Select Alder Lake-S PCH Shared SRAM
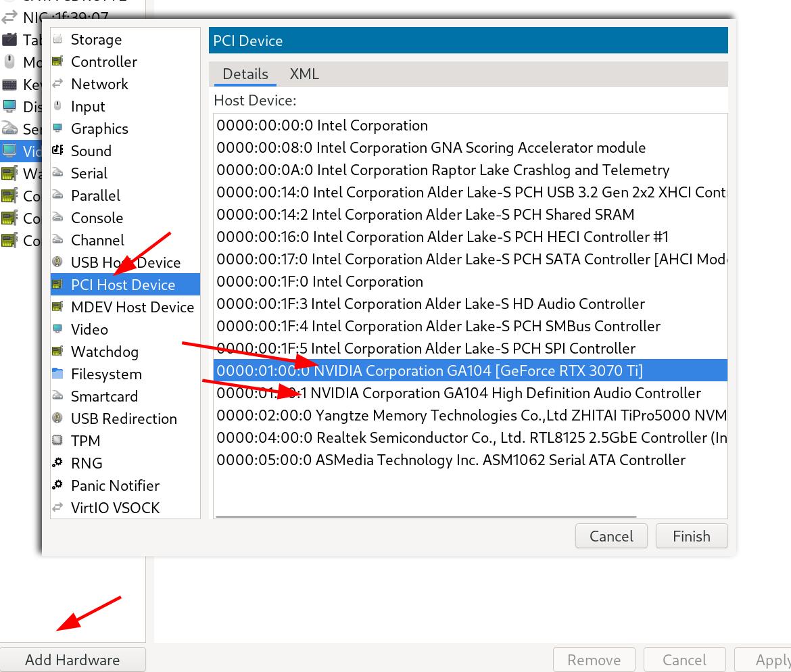 pos(470,214)
